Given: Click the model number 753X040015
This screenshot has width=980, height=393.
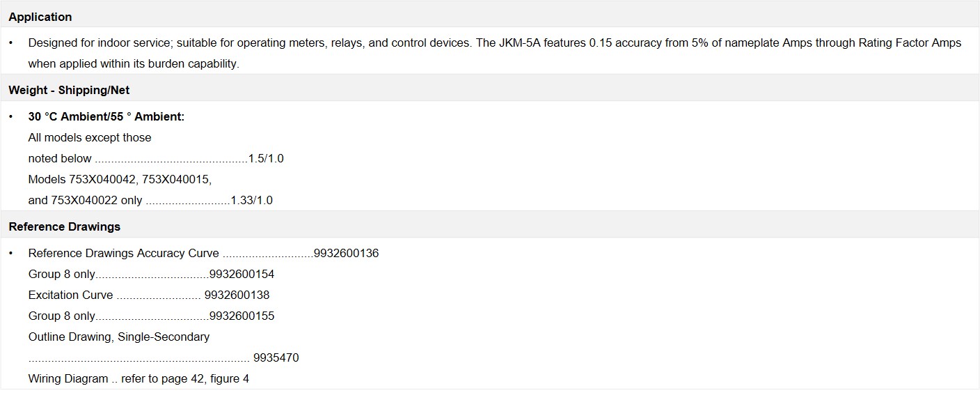Looking at the screenshot, I should [177, 180].
